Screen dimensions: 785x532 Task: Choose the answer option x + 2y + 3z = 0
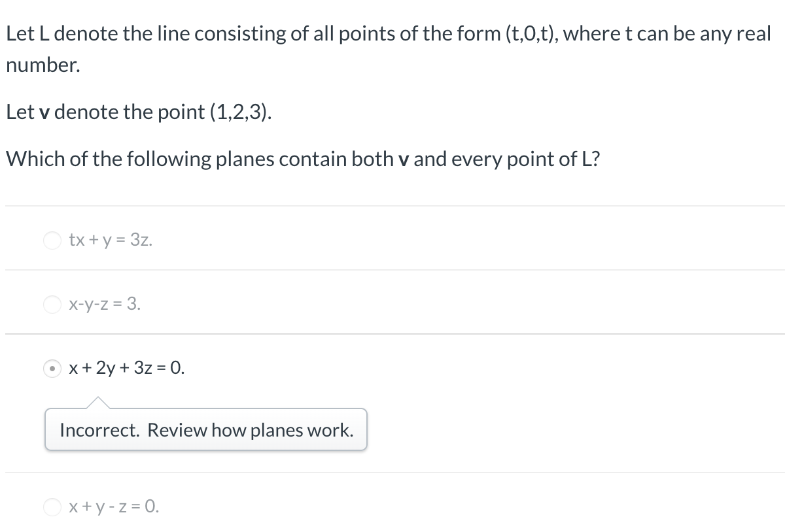(125, 369)
